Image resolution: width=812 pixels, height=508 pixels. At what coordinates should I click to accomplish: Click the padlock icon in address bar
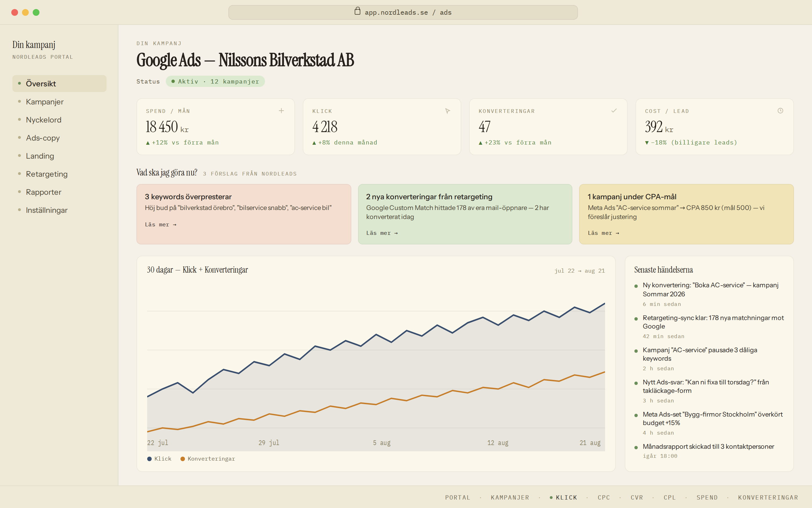(x=357, y=11)
